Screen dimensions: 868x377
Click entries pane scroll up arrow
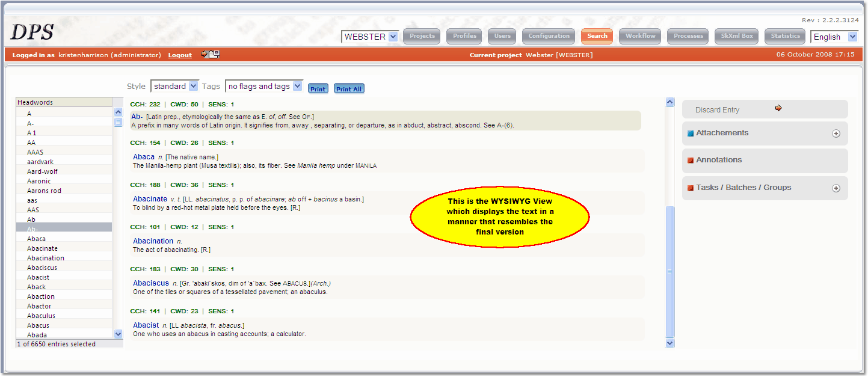pos(670,102)
